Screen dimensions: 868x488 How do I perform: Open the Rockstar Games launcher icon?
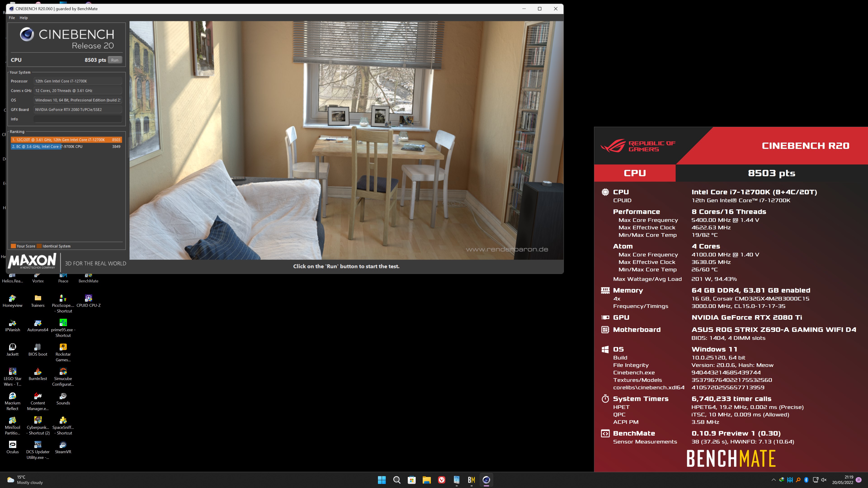tap(63, 353)
